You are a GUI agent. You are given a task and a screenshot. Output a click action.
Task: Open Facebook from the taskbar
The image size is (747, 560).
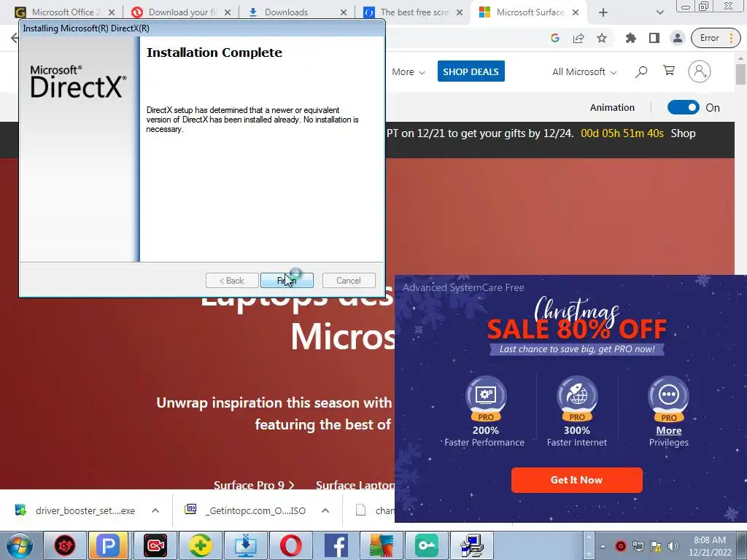pos(336,545)
